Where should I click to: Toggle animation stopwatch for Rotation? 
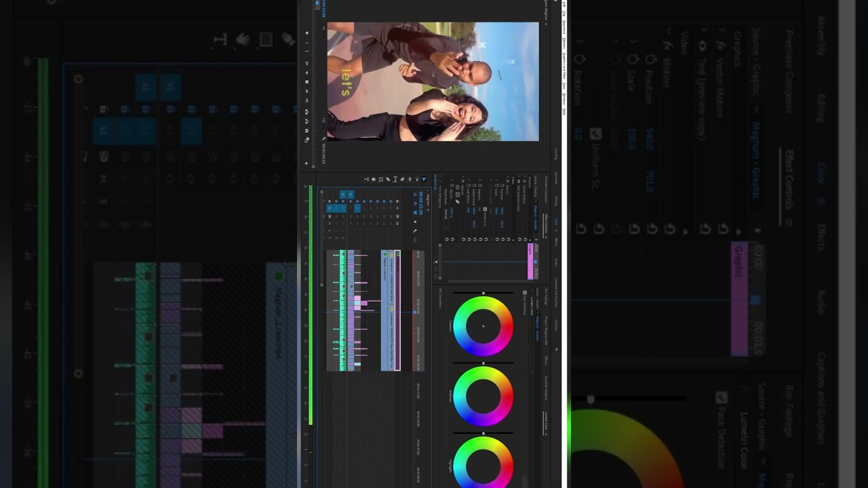(x=479, y=185)
